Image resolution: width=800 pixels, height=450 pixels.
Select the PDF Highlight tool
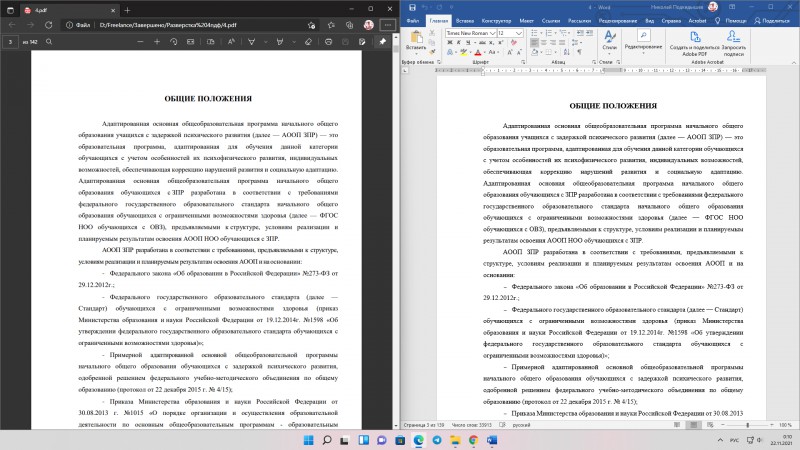tap(280, 42)
